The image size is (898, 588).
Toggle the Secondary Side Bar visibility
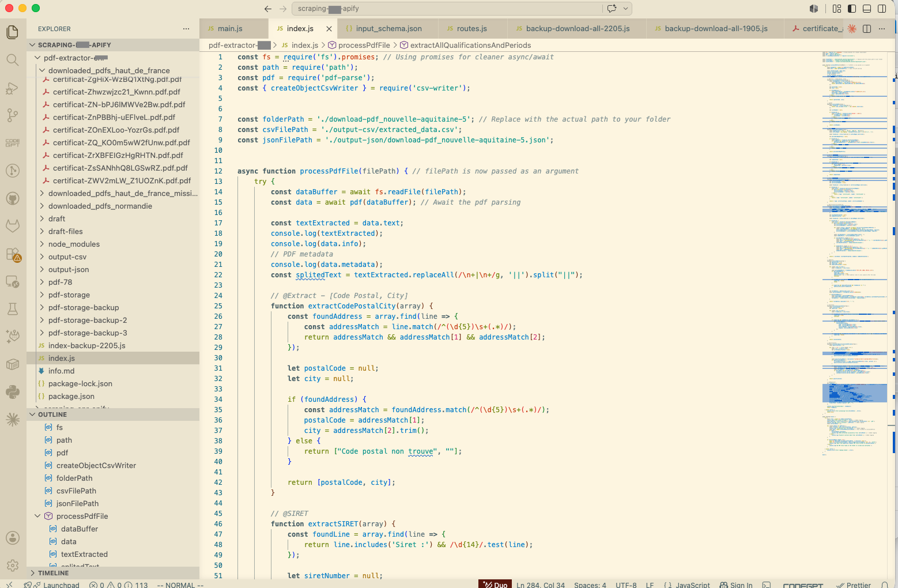(882, 9)
